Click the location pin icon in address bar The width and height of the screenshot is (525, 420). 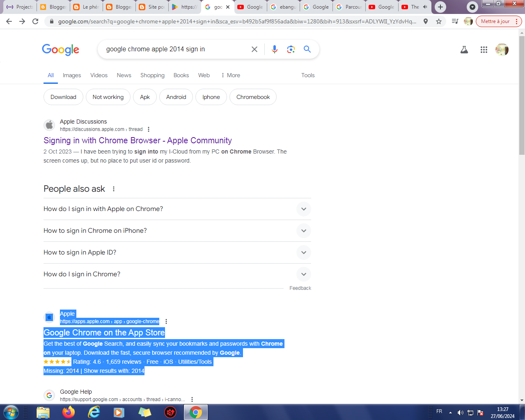(x=426, y=21)
